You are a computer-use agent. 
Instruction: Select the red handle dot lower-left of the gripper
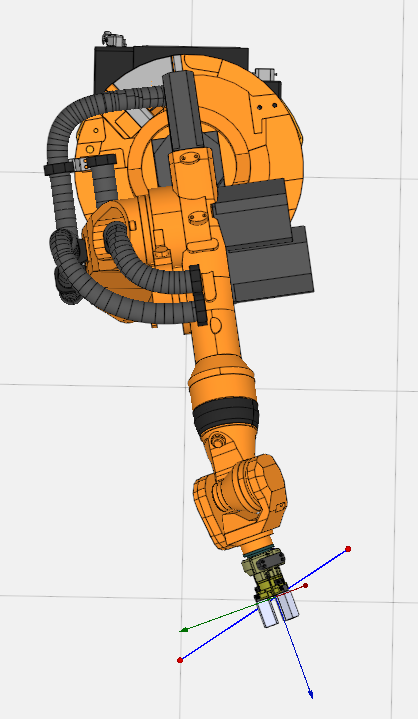tap(180, 660)
